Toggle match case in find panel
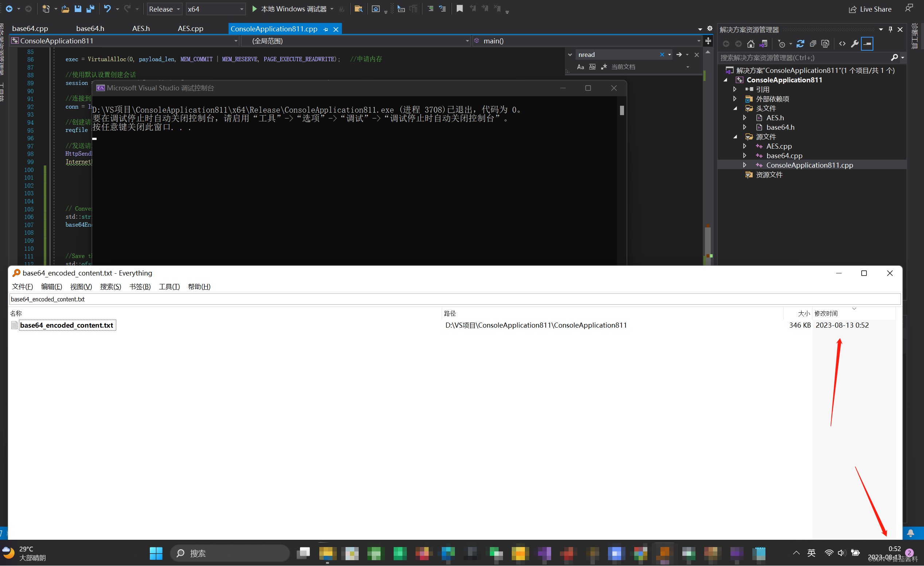Screen dimensions: 924x566 click(x=581, y=67)
